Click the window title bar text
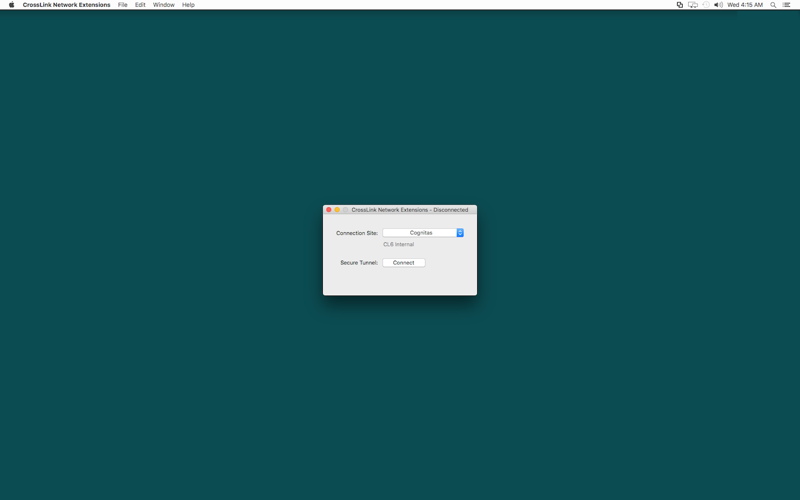This screenshot has height=500, width=800. (410, 210)
